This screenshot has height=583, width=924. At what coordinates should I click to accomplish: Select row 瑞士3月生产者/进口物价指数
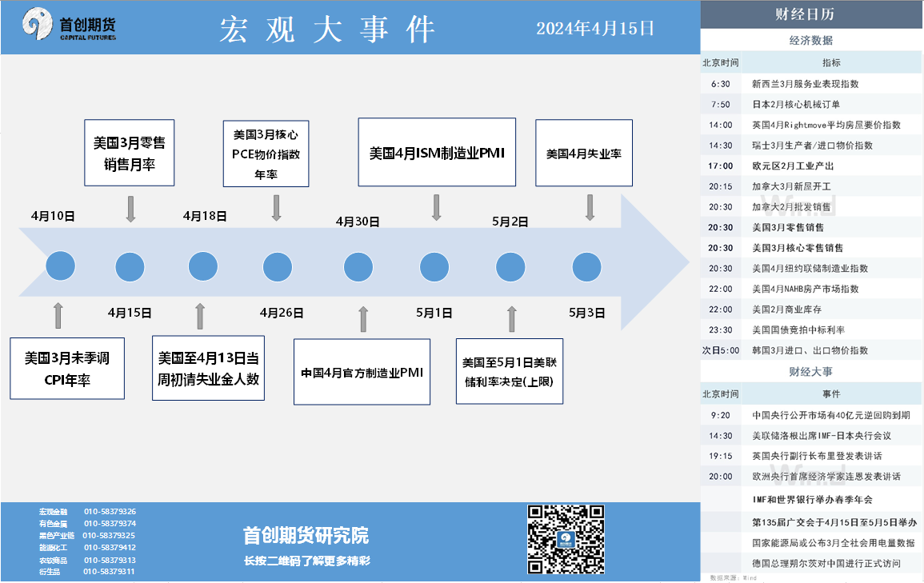(x=811, y=146)
